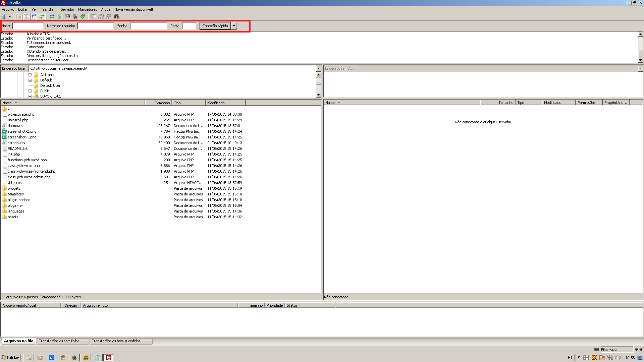Click FileZilla taskbar icon
This screenshot has height=362, width=644.
109,358
